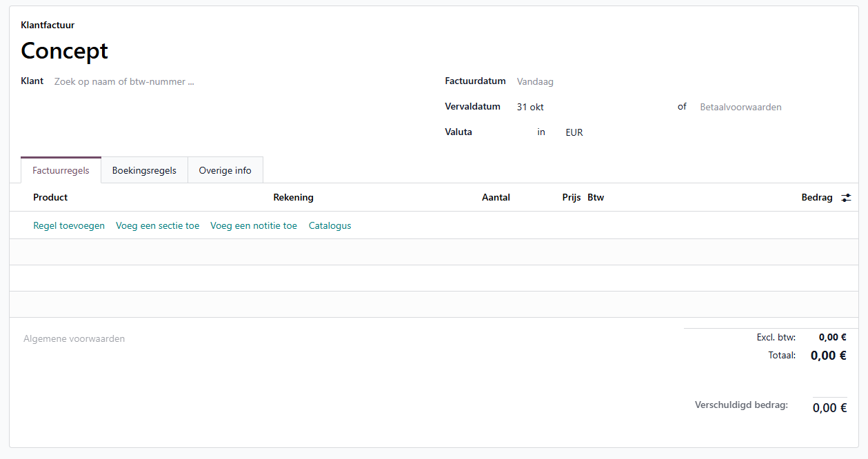Add a note via Voeg een notitie toe
Image resolution: width=868 pixels, height=459 pixels.
254,225
